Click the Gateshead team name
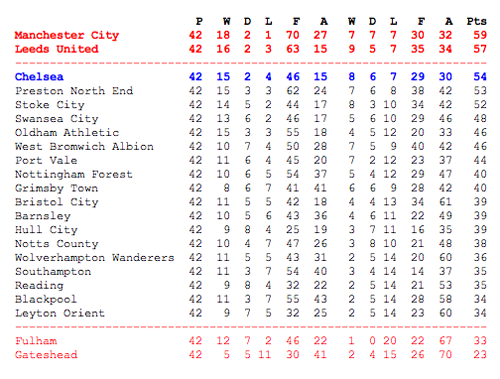 46,355
